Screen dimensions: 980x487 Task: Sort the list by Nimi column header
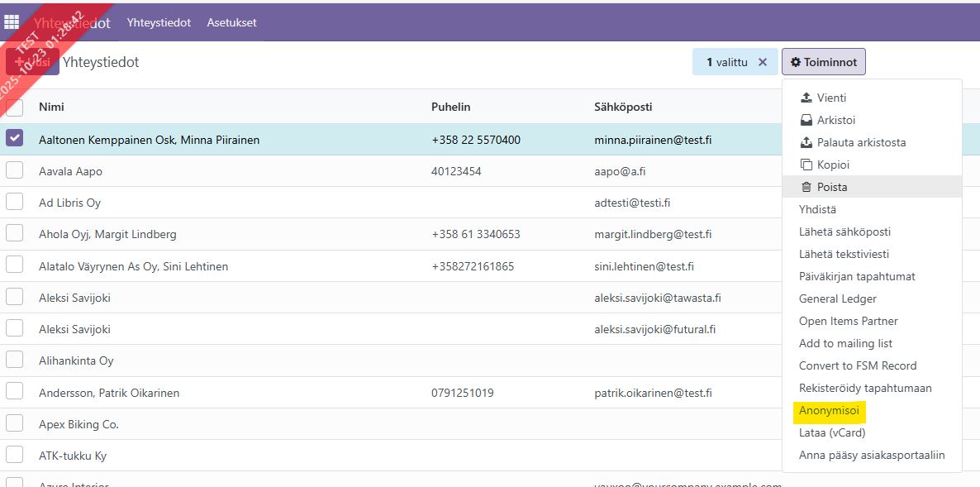(51, 107)
